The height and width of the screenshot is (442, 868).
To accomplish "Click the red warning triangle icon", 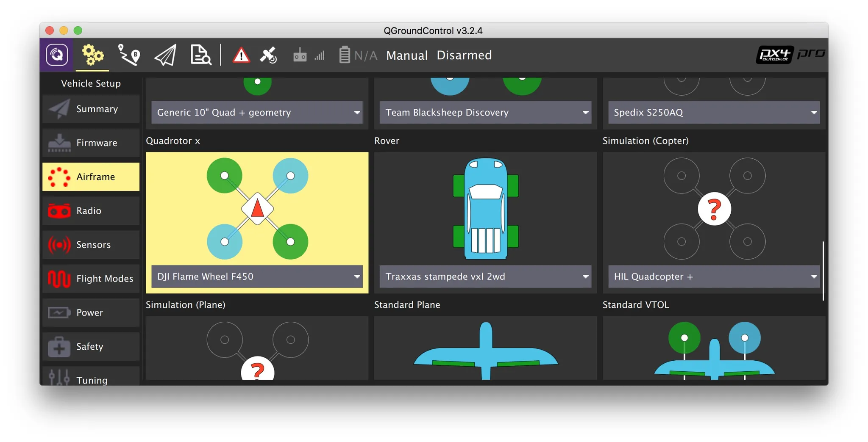I will [x=241, y=55].
